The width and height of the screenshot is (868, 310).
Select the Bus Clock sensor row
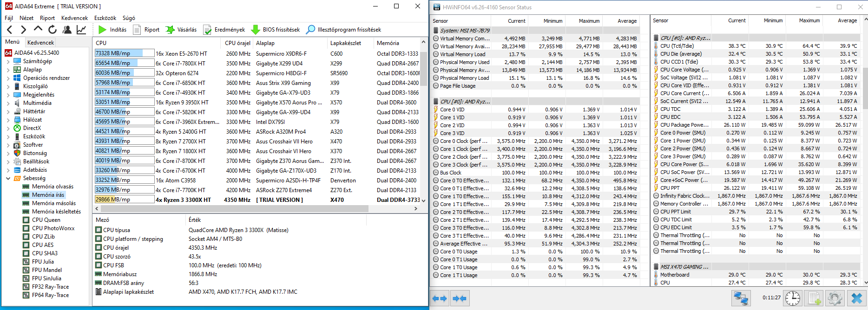point(535,173)
